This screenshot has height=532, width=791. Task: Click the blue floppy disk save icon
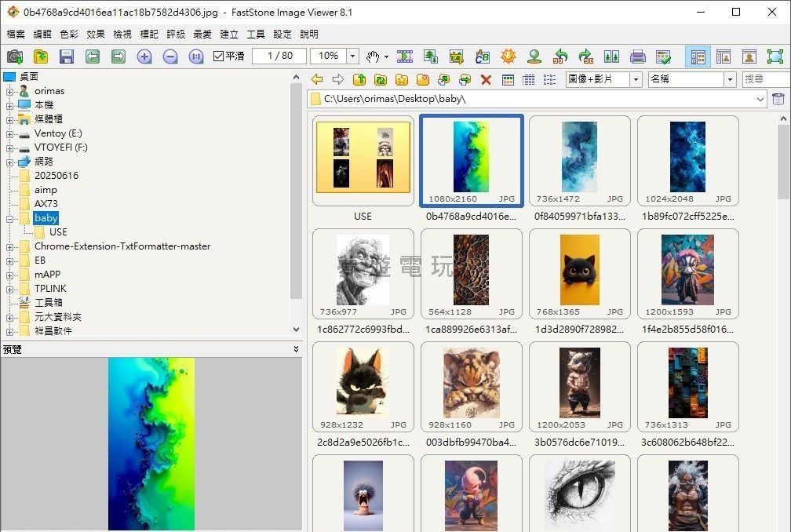(x=66, y=56)
